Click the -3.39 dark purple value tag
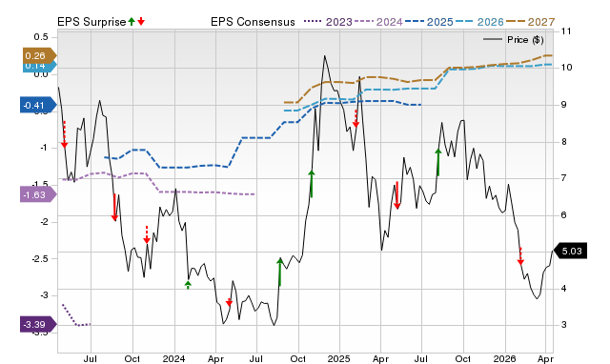Viewport: 610px width, 364px height. tap(38, 324)
